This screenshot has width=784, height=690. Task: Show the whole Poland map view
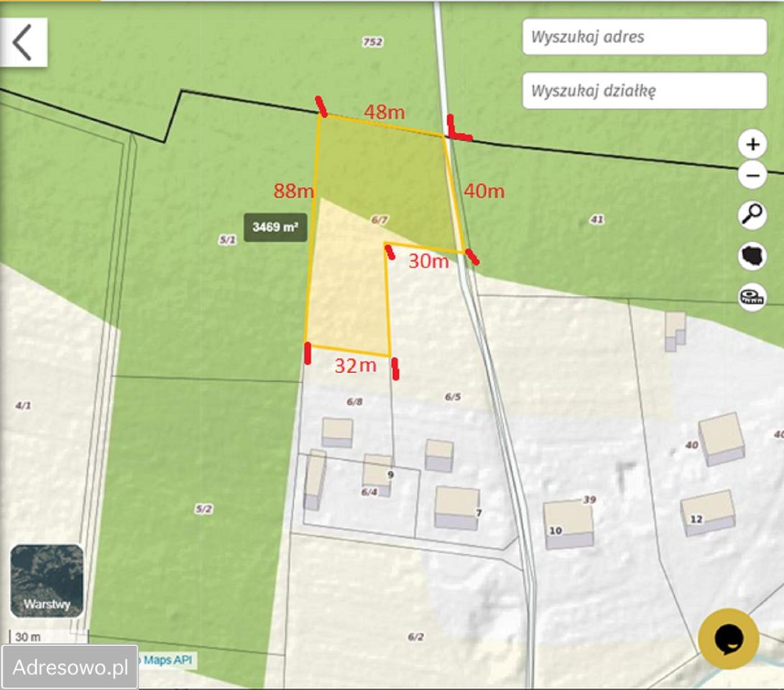[x=752, y=256]
